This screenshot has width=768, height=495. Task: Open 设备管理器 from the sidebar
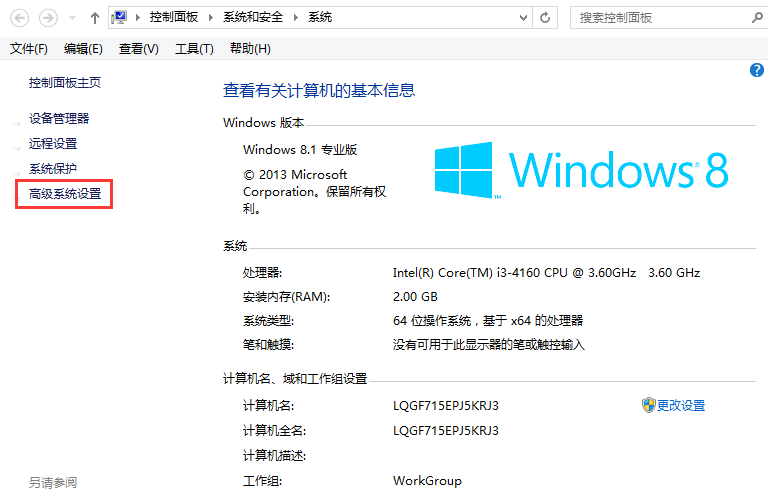[x=59, y=118]
